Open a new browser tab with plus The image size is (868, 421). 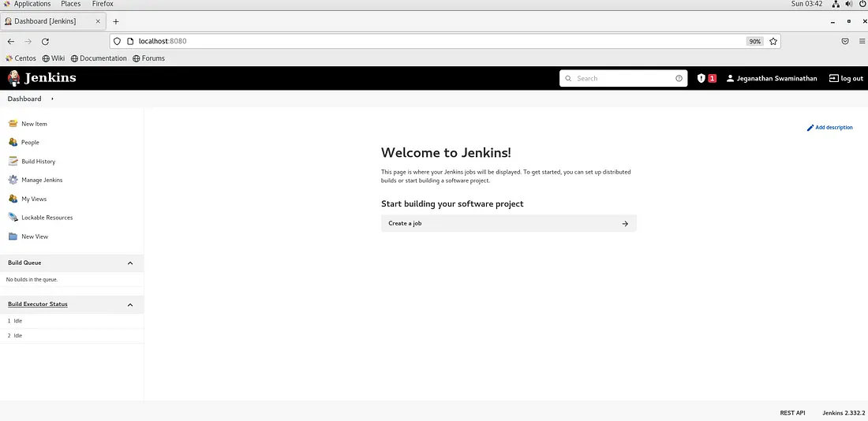116,21
